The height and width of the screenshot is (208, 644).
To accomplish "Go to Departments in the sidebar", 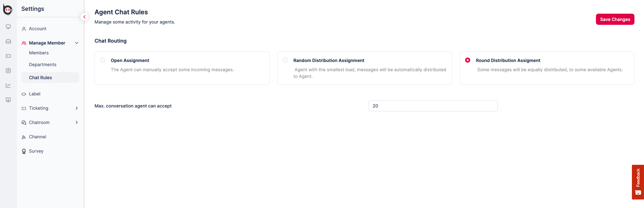I will 43,65.
